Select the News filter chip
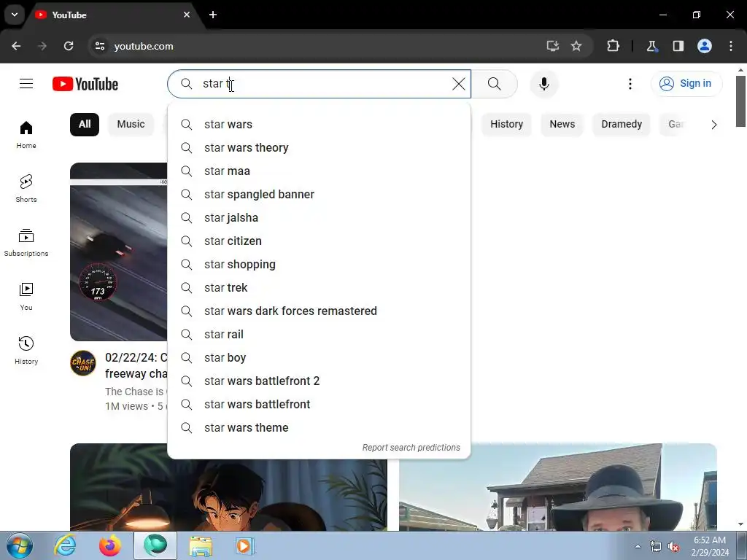747x560 pixels. (562, 124)
